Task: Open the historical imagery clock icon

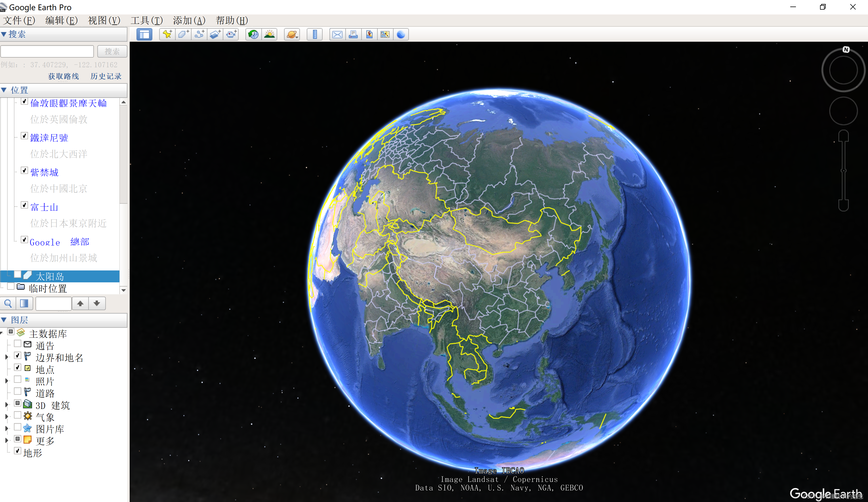Action: [253, 34]
